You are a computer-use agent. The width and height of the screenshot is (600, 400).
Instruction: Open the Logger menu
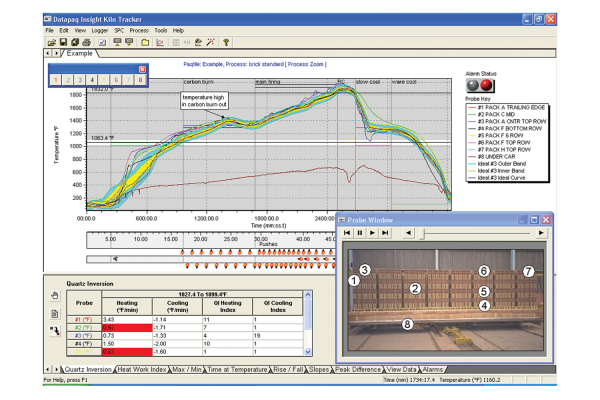(100, 31)
